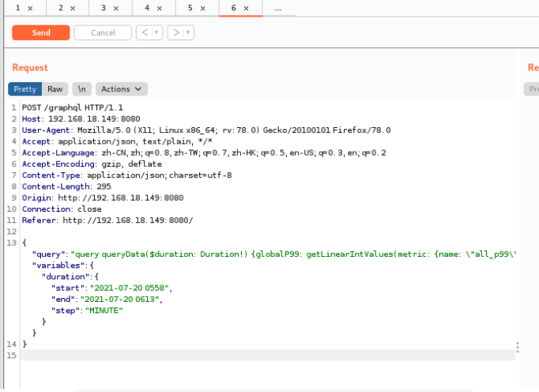539x392 pixels.
Task: Close Repeater tab 5
Action: pyautogui.click(x=203, y=8)
